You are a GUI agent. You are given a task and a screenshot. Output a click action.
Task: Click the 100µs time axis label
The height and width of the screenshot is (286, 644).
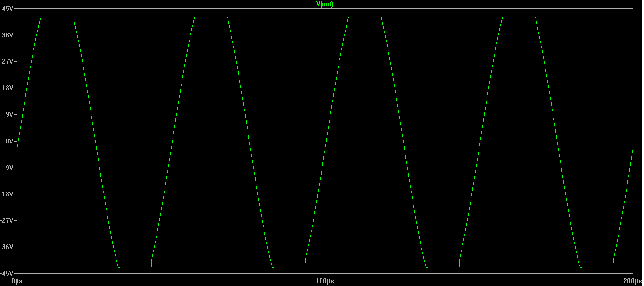click(325, 281)
